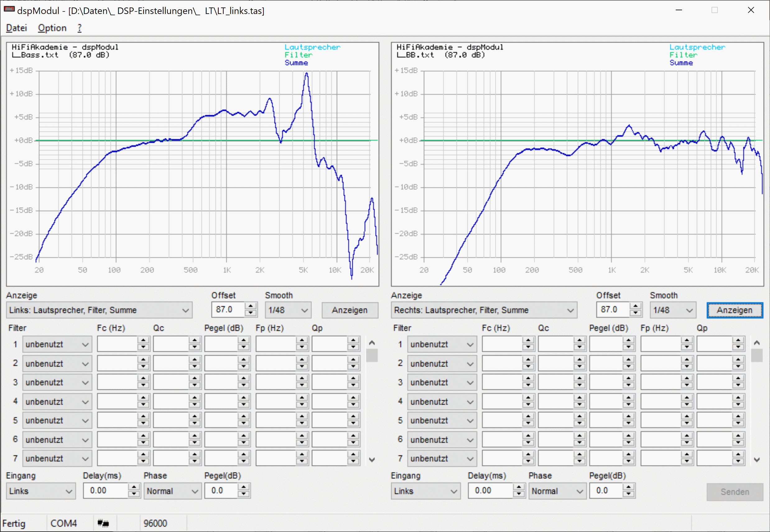This screenshot has height=532, width=770.
Task: Open the Datei menu
Action: click(x=17, y=28)
